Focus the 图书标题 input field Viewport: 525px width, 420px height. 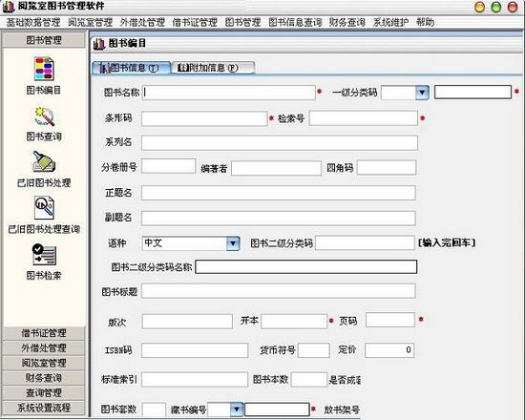pos(278,291)
